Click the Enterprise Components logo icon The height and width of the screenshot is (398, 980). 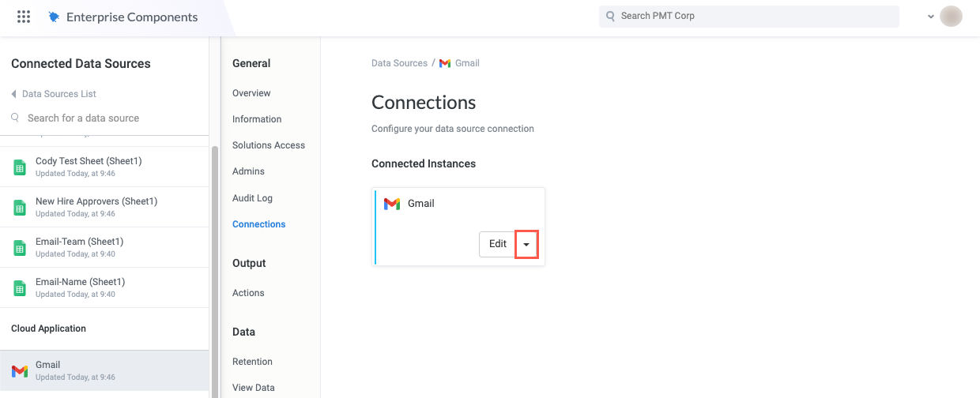pos(54,17)
